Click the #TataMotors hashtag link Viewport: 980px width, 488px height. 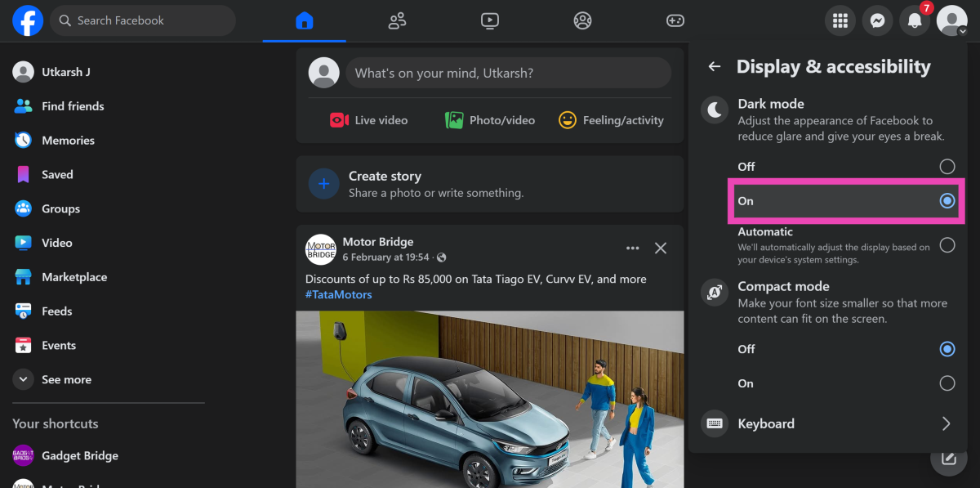tap(338, 294)
